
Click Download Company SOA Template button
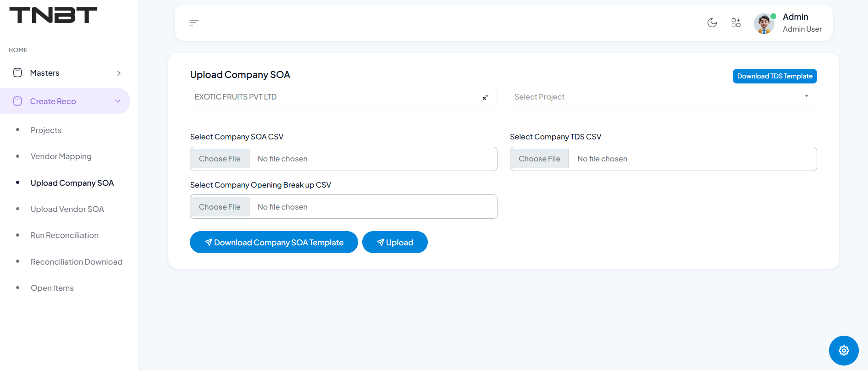click(x=274, y=243)
